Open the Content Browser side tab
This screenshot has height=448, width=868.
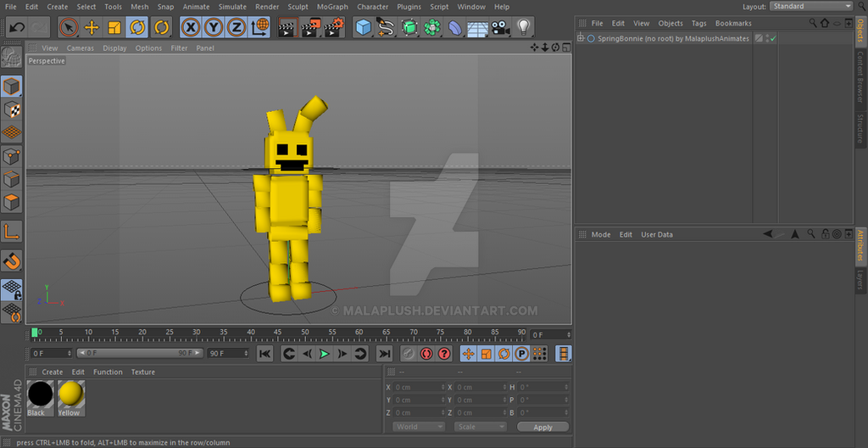coord(860,76)
